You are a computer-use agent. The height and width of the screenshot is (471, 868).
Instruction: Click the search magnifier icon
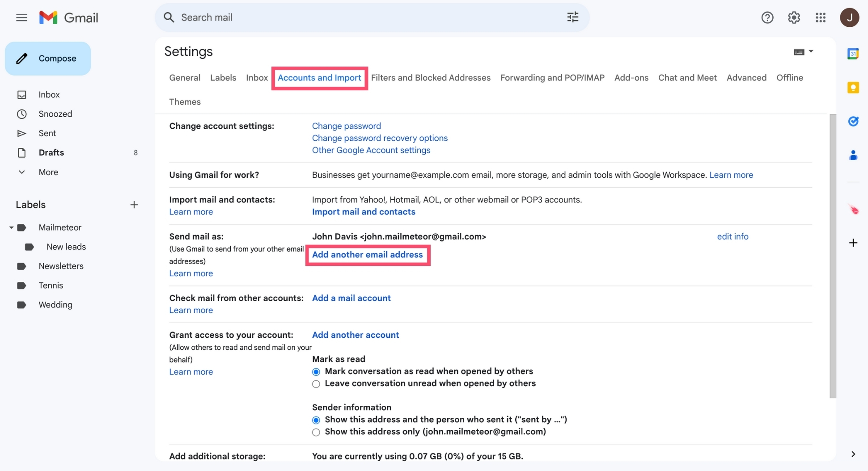pos(169,17)
